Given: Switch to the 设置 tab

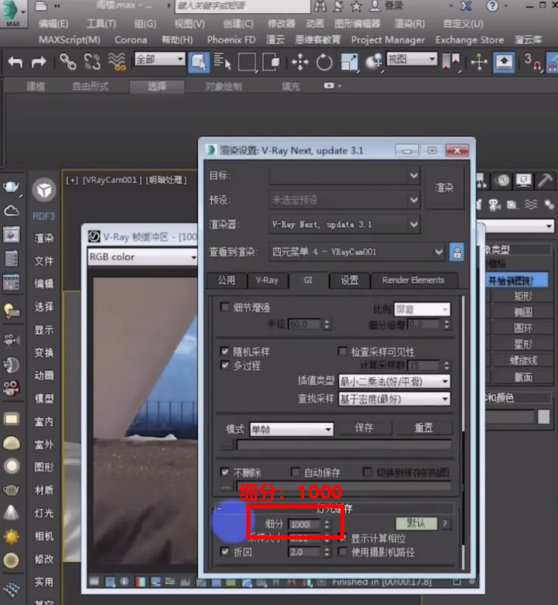Looking at the screenshot, I should [349, 280].
